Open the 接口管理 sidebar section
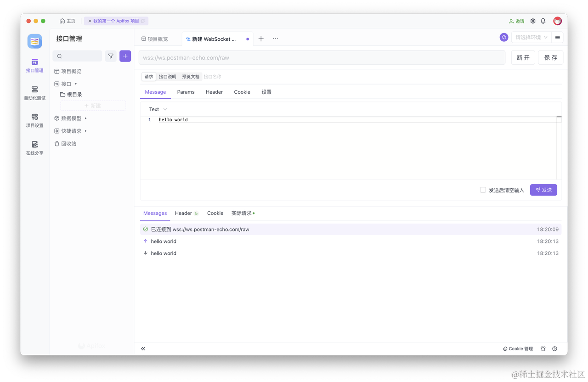 coord(34,65)
